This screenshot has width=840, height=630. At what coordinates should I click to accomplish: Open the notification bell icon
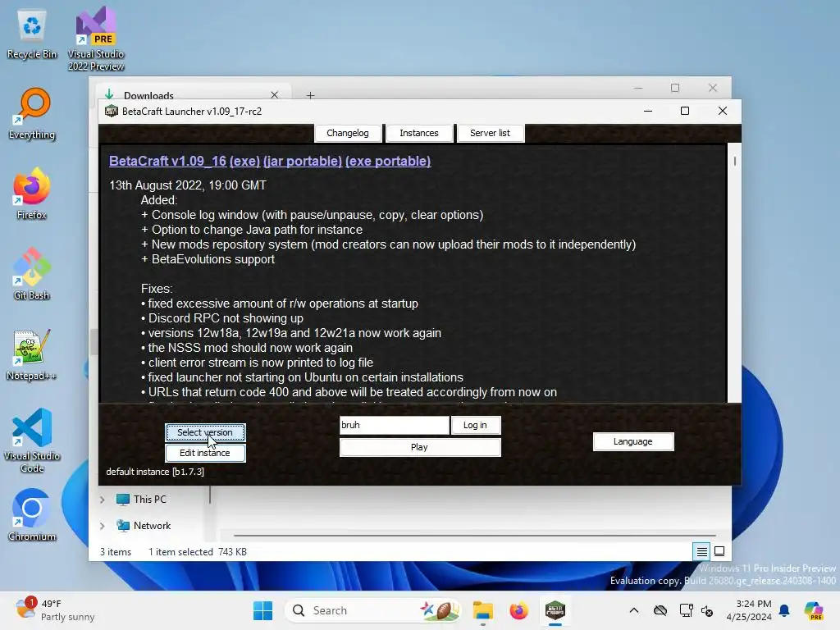point(784,610)
